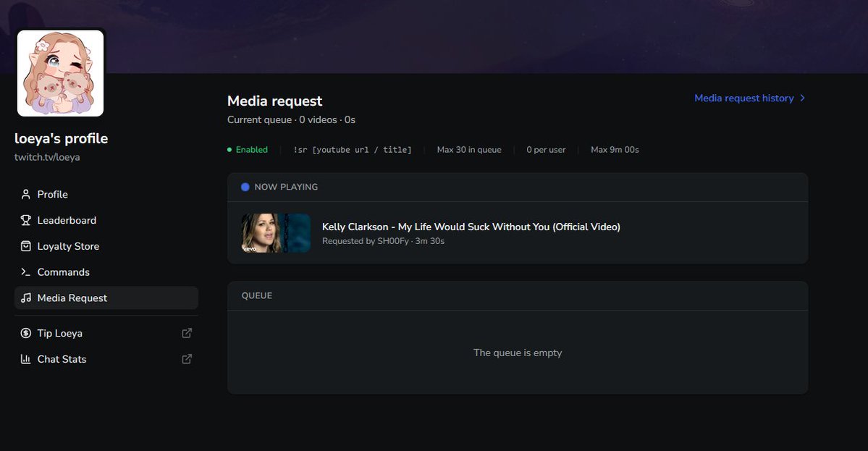Open loeya's avatar picture

point(60,73)
